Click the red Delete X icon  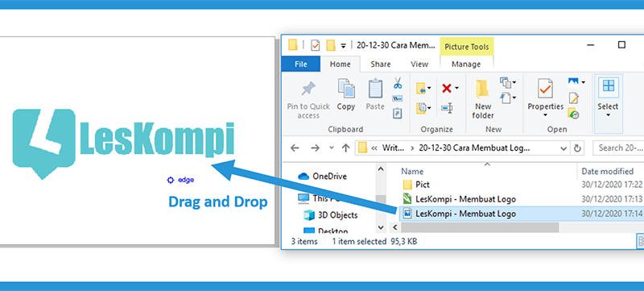pyautogui.click(x=447, y=88)
